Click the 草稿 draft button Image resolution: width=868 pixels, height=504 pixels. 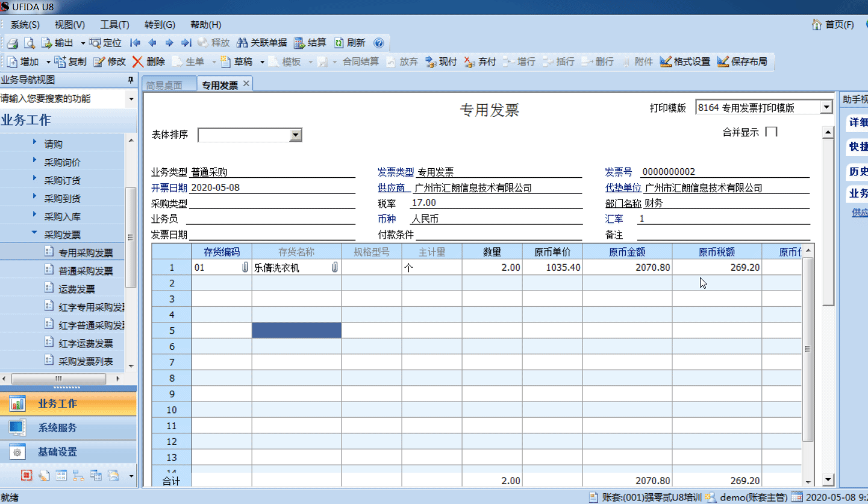[236, 61]
